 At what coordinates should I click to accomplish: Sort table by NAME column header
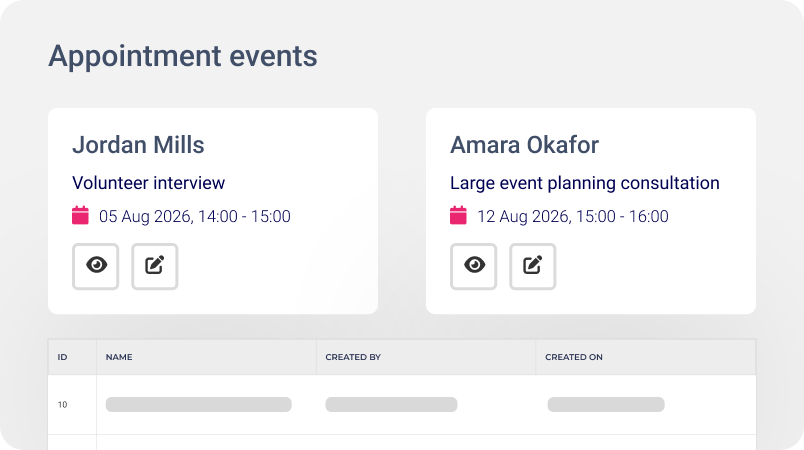[119, 357]
